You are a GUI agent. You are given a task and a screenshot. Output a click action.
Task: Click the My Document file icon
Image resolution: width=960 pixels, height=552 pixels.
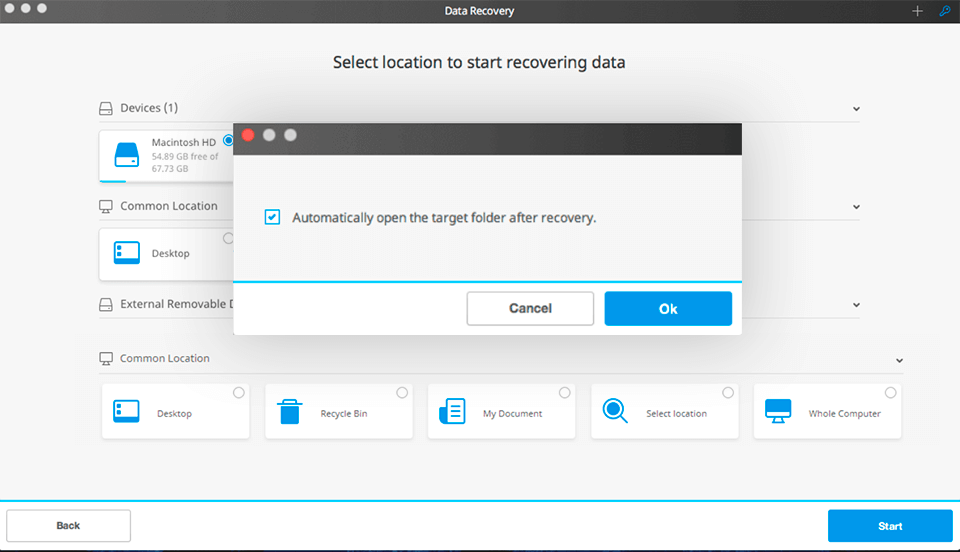click(x=452, y=411)
